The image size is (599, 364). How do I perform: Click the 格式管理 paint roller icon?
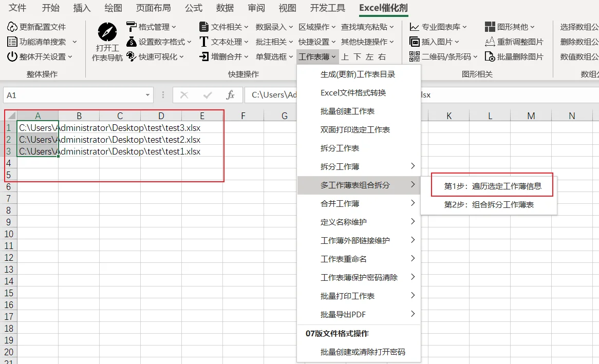click(132, 27)
